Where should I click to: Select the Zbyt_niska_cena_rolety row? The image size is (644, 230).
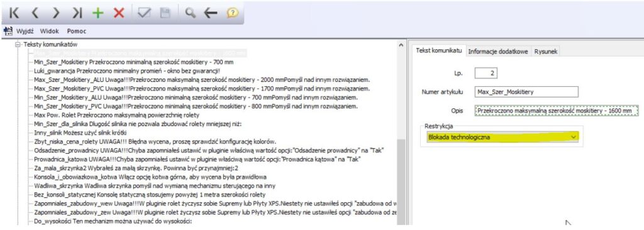coord(155,142)
